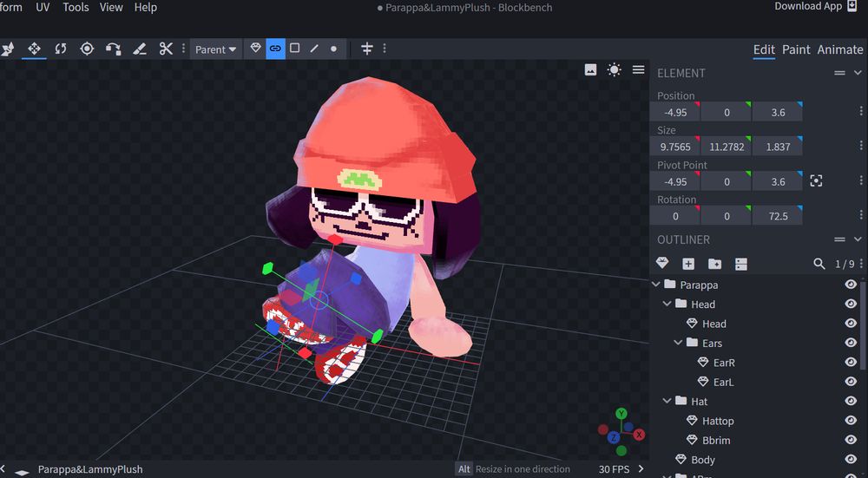Open the UV menu

pos(43,7)
